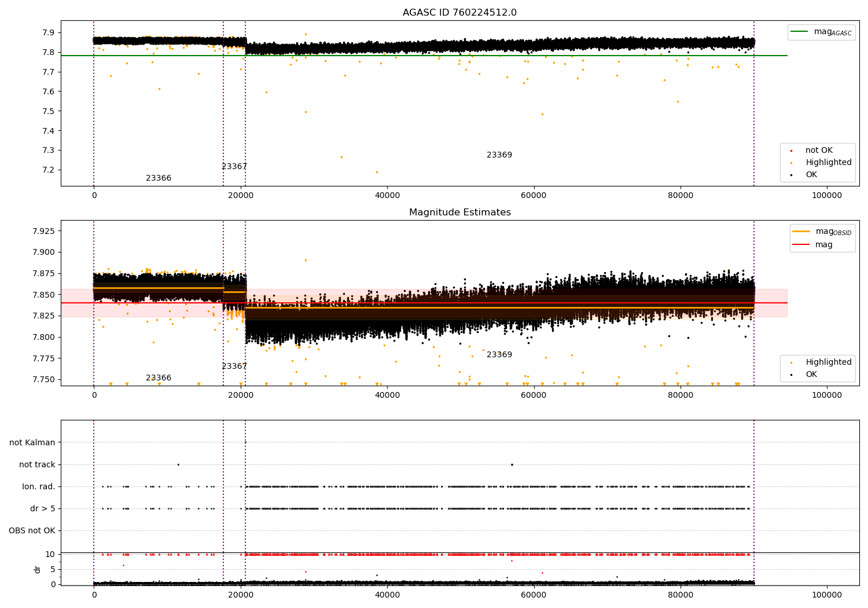868x608 pixels.
Task: Click the '7.7' y-axis tick label
Action: pyautogui.click(x=49, y=72)
